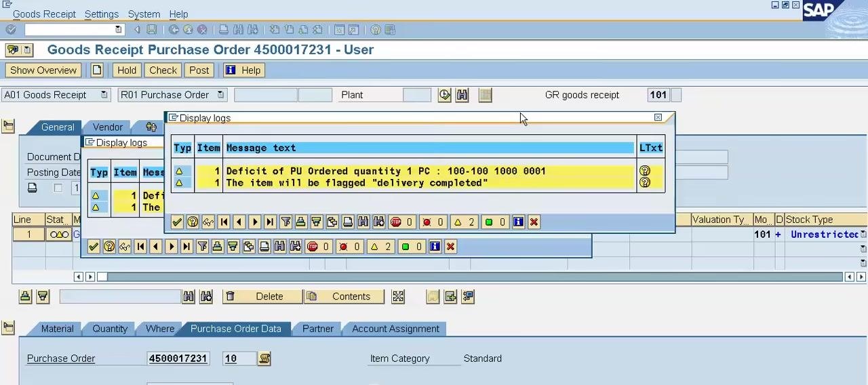Confirm front Display logs dialog with green checkmark
Viewport: 868px width, 385px height.
[x=177, y=222]
